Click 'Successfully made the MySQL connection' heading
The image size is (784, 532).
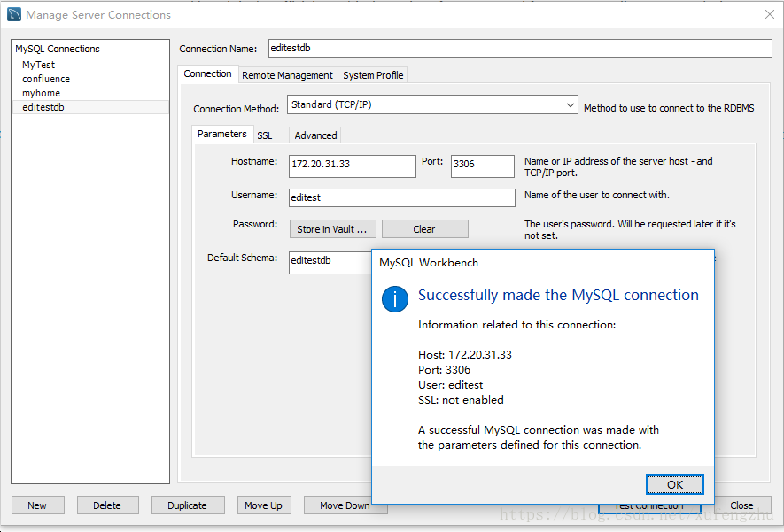(x=558, y=295)
